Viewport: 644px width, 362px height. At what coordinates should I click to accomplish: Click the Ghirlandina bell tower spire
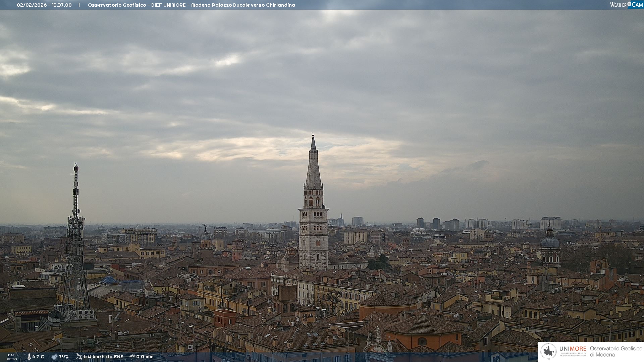point(313,168)
